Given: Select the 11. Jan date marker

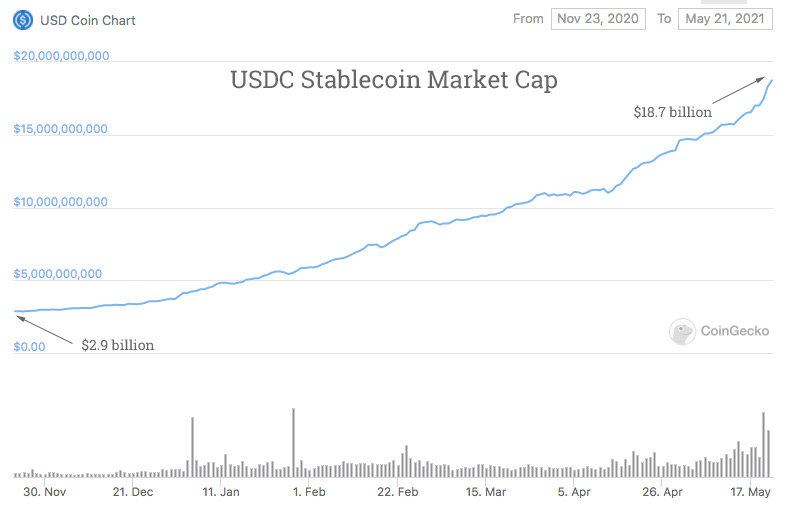Looking at the screenshot, I should coord(220,492).
